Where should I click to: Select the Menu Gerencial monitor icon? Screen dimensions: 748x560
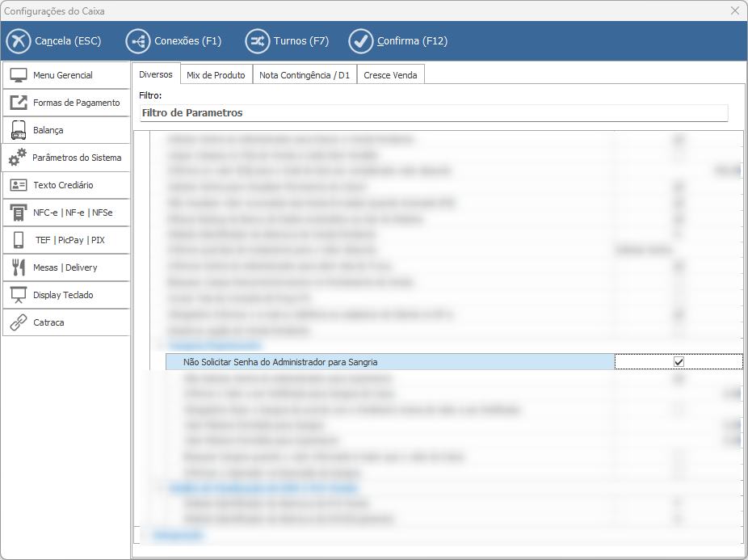19,75
